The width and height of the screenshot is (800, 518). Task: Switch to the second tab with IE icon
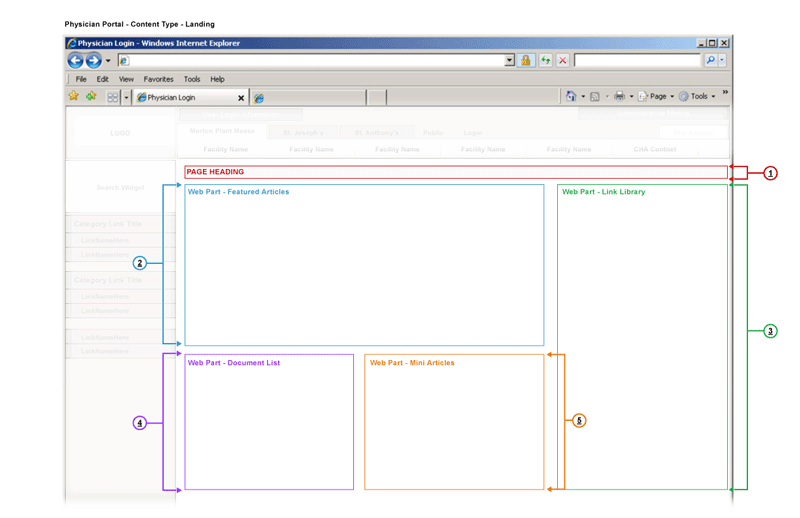308,97
